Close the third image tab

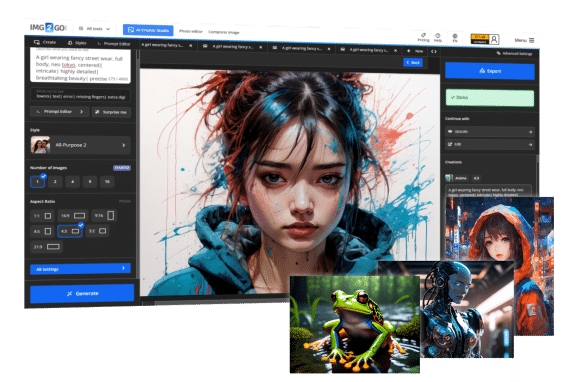[329, 49]
